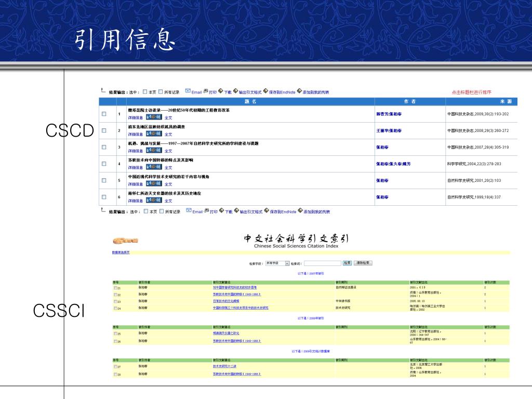The image size is (532, 399).
Task: Click 保存到EndNote in the upper CSCD toolbar
Action: pyautogui.click(x=282, y=92)
